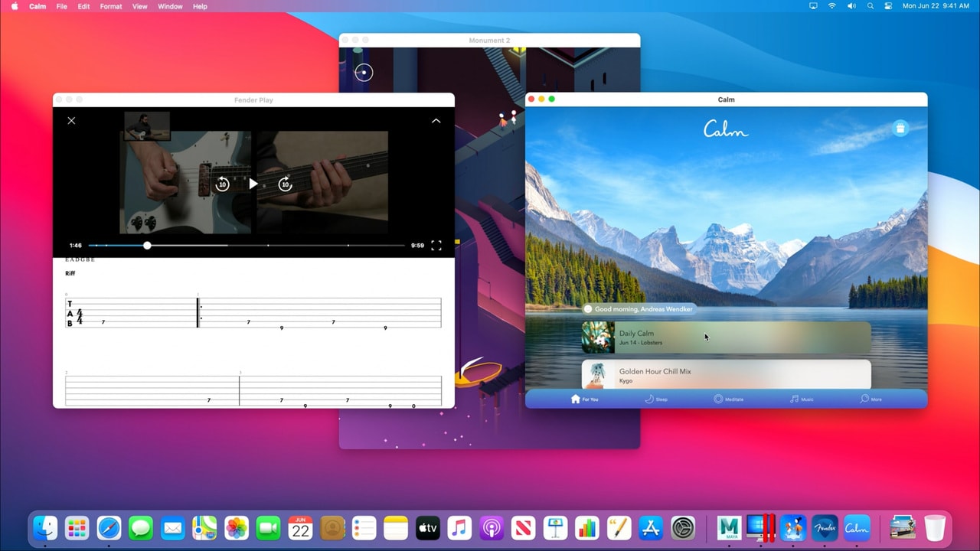
Task: Open the Trash from the Dock
Action: pos(935,528)
